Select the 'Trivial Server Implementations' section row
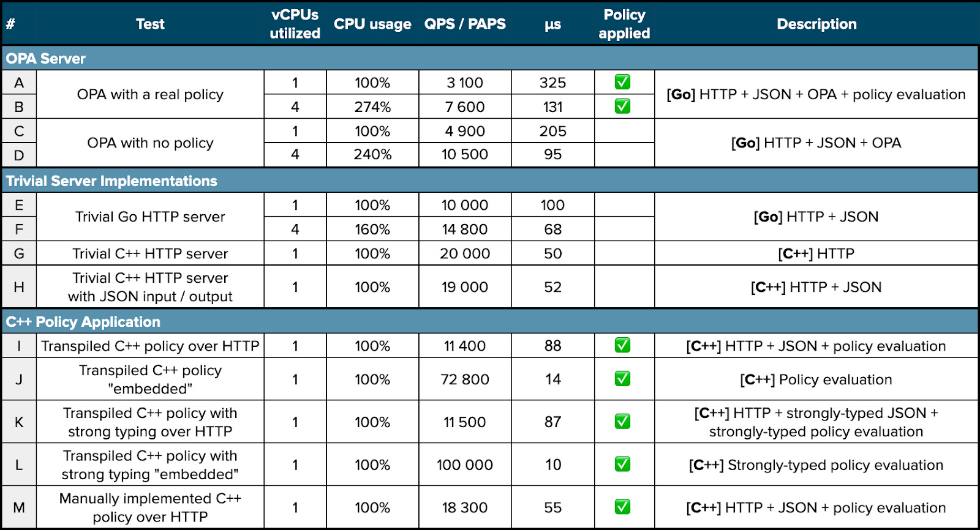 (x=490, y=181)
